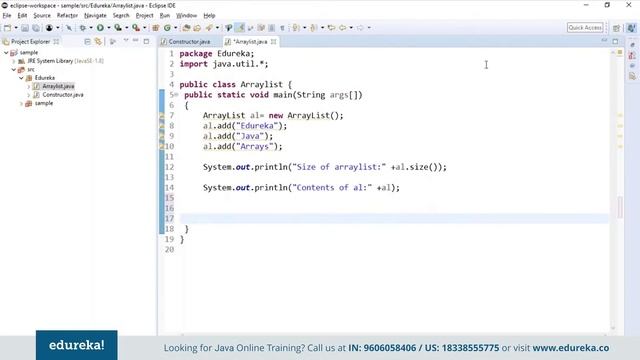Collapse All in Project Explorer
640x360 pixels.
pos(87,42)
